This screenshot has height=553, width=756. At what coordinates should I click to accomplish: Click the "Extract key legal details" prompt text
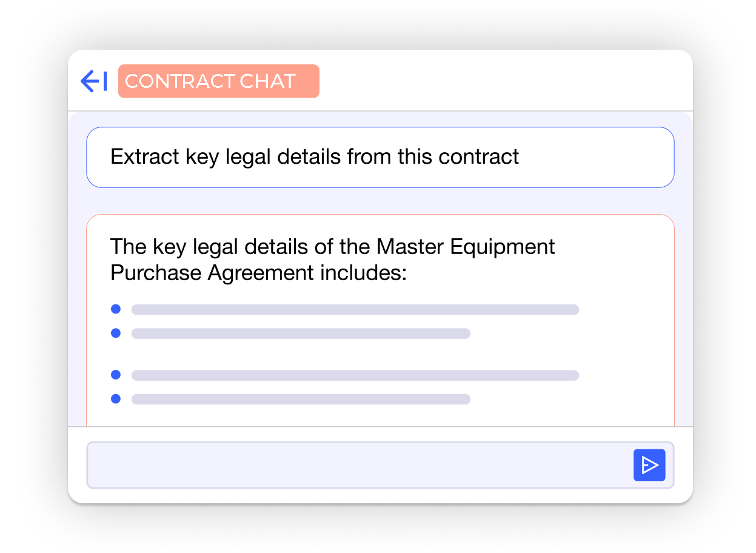(314, 157)
